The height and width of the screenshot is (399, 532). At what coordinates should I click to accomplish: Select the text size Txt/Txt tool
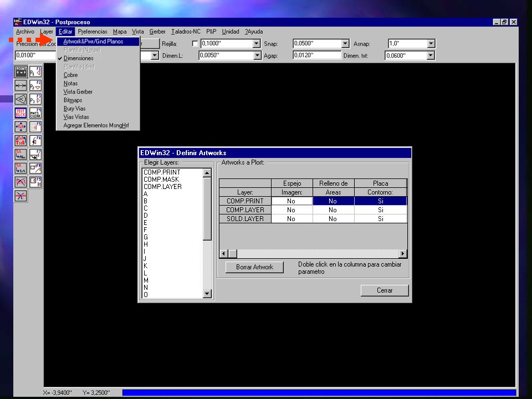point(21,140)
